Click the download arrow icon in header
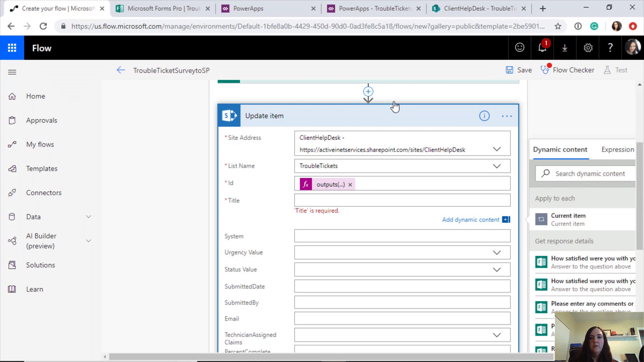The image size is (644, 362). pyautogui.click(x=565, y=48)
